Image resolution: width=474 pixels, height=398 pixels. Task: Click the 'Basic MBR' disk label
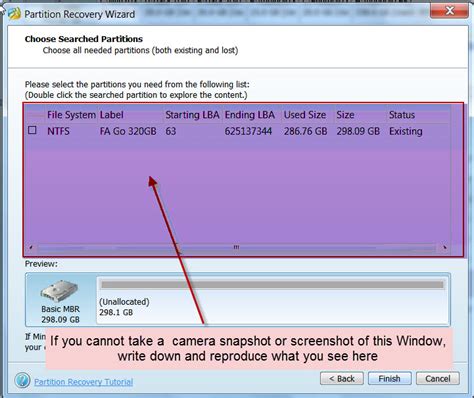tap(60, 309)
